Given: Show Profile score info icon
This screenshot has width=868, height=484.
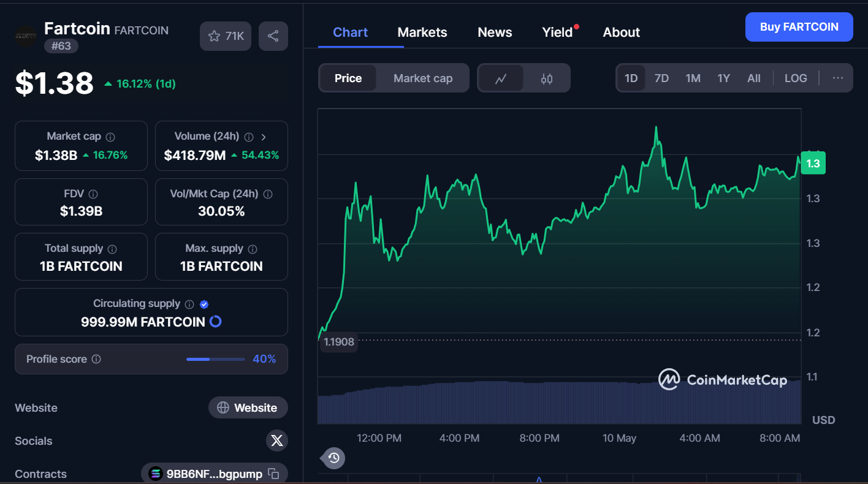Looking at the screenshot, I should pos(96,359).
